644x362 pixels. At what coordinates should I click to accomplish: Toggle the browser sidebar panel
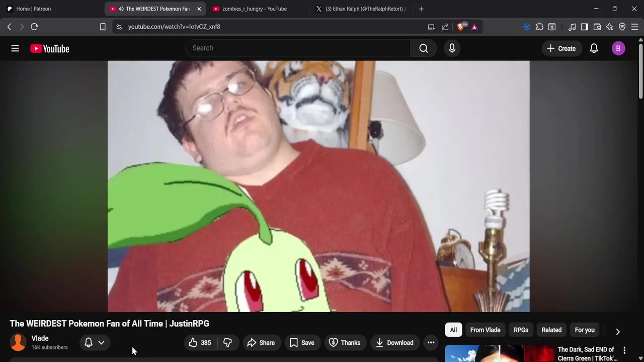pos(584,27)
